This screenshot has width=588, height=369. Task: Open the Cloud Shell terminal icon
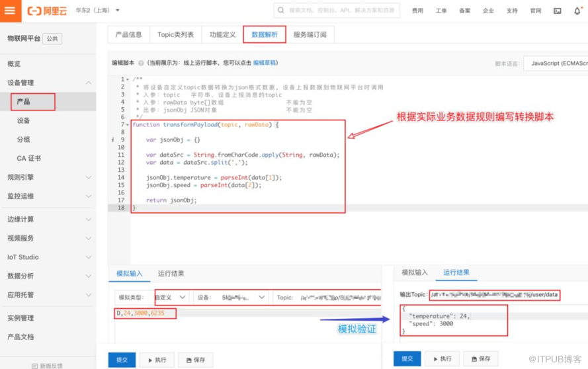point(558,11)
